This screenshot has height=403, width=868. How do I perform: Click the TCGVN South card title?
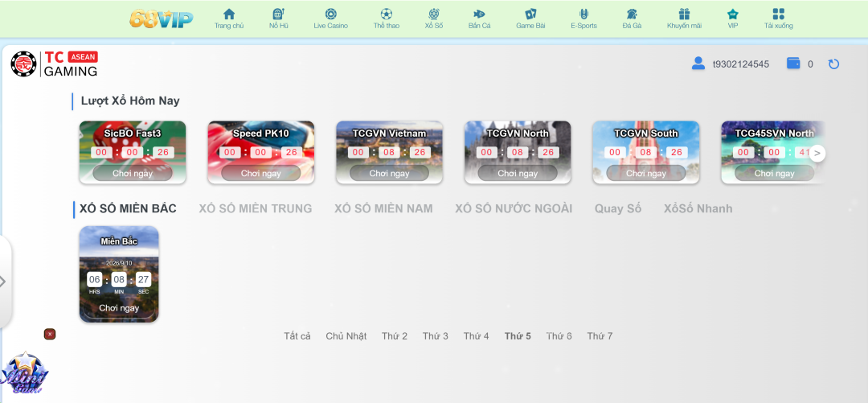point(646,133)
